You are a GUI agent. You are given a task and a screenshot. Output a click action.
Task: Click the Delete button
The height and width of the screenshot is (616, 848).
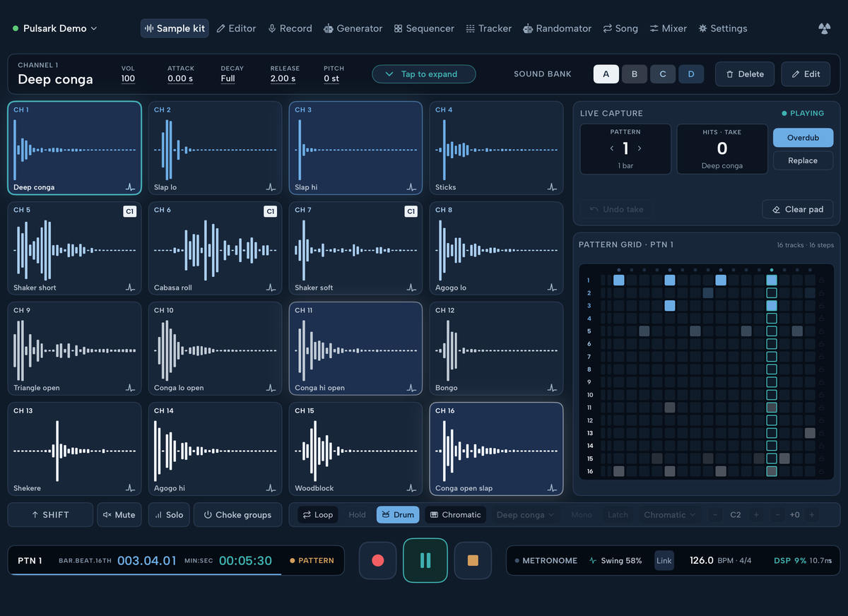pyautogui.click(x=745, y=74)
